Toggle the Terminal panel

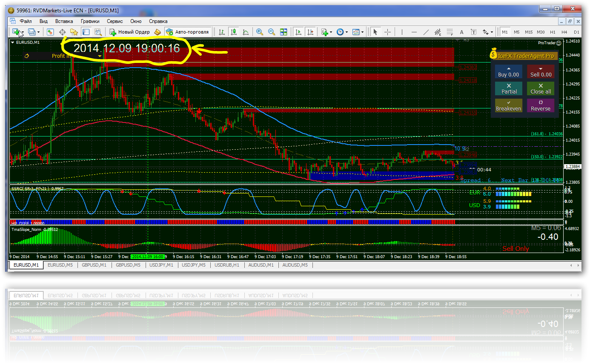86,32
